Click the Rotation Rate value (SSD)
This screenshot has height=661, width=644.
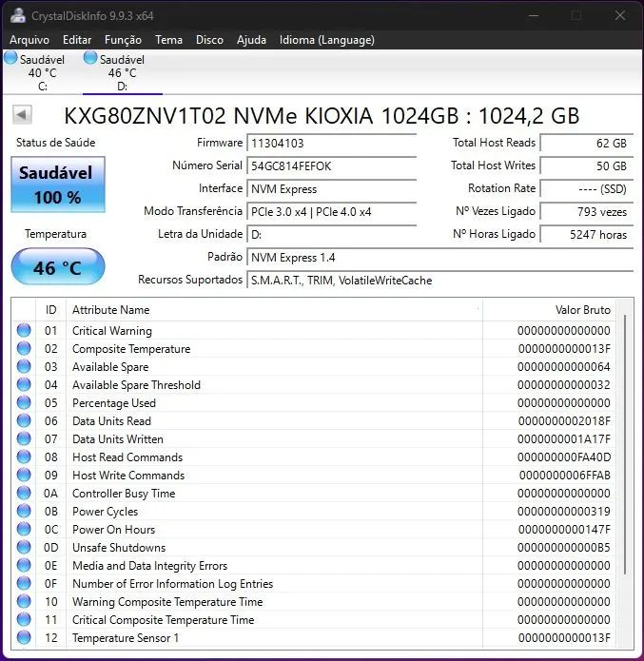pos(587,189)
